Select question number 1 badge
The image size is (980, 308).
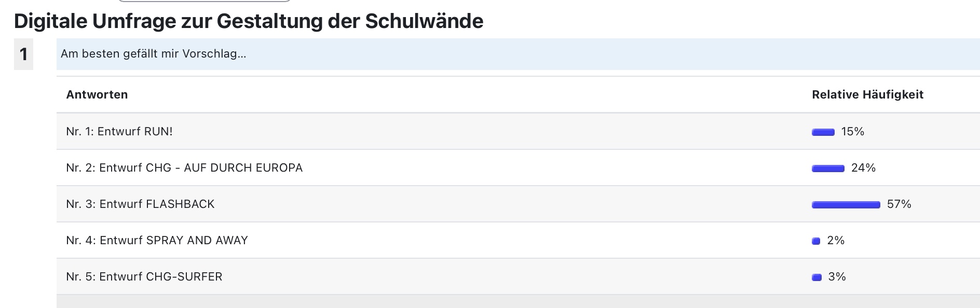(x=23, y=54)
